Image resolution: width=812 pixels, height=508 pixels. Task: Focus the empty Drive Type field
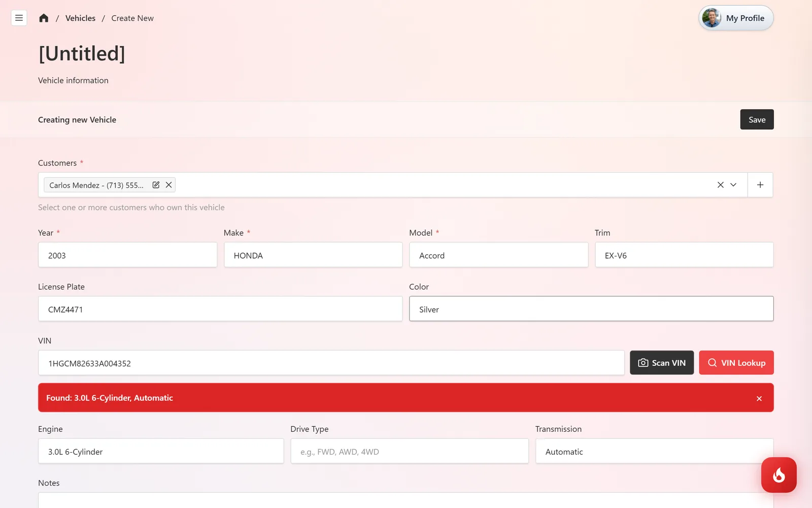click(x=410, y=451)
